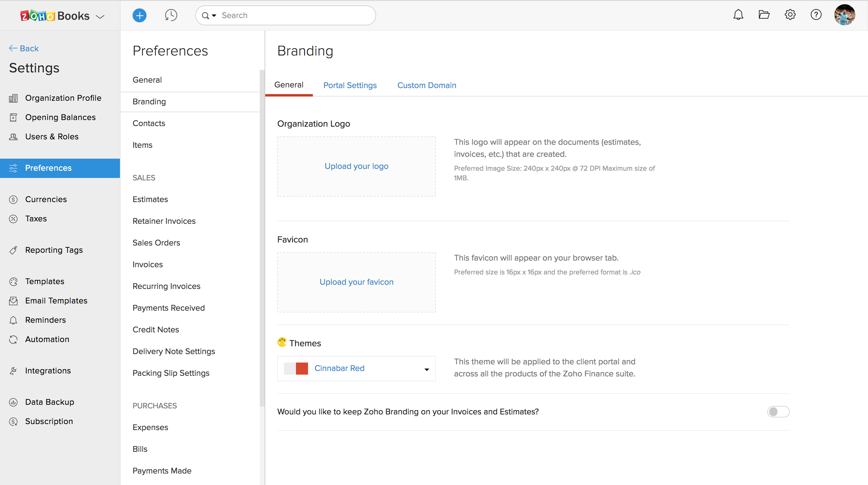868x485 pixels.
Task: Select the General branding tab
Action: (289, 85)
